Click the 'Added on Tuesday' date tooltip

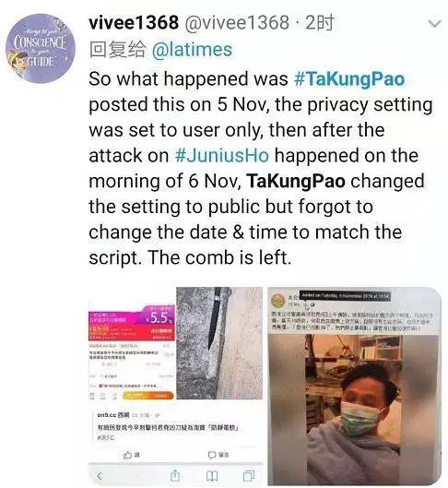(x=345, y=296)
